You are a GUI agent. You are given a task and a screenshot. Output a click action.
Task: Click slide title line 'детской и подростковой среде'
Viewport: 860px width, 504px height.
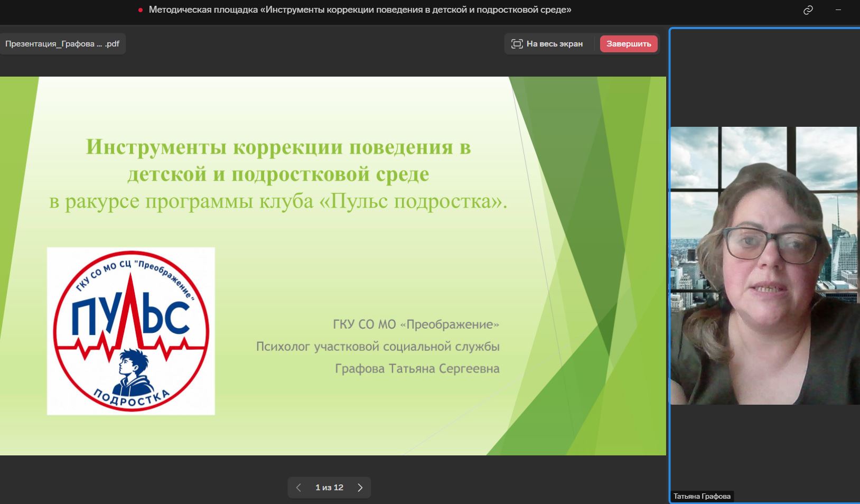[x=278, y=174]
